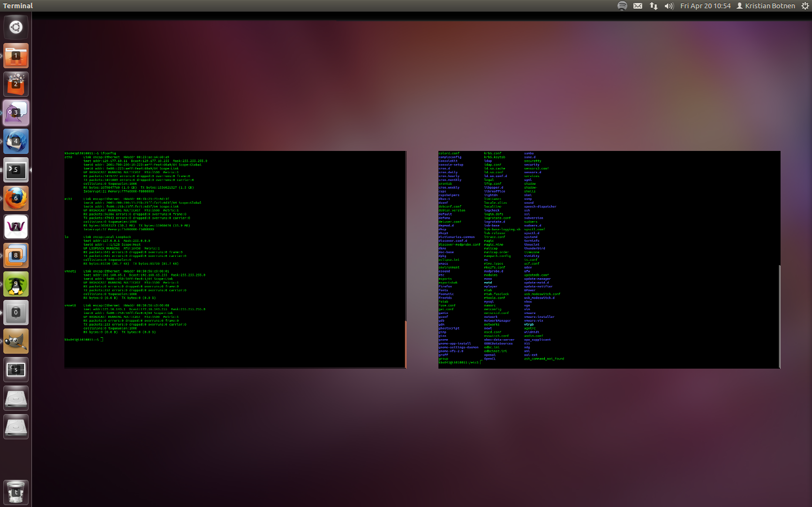Open the sound volume indicator
812x507 pixels.
pyautogui.click(x=669, y=6)
